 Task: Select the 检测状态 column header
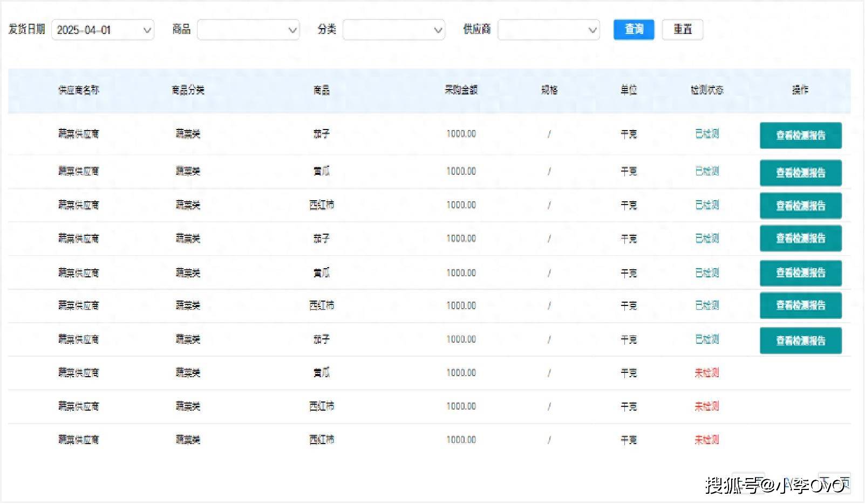[707, 90]
